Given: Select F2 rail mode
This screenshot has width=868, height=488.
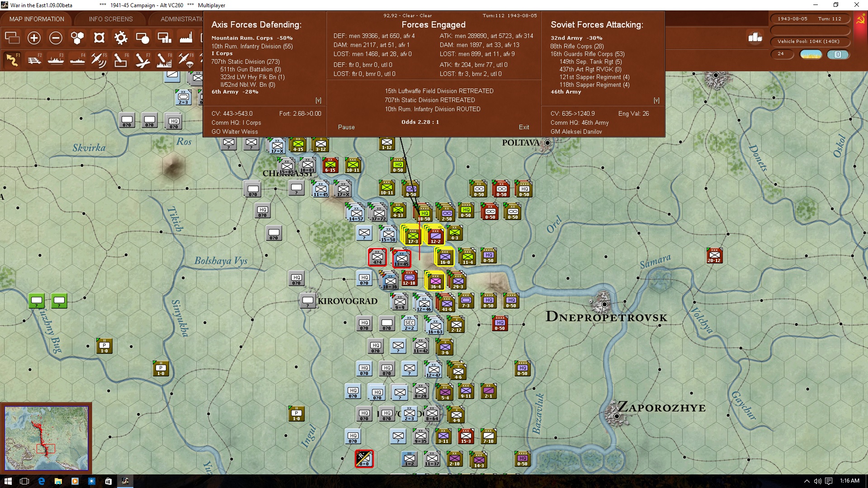Looking at the screenshot, I should point(34,60).
